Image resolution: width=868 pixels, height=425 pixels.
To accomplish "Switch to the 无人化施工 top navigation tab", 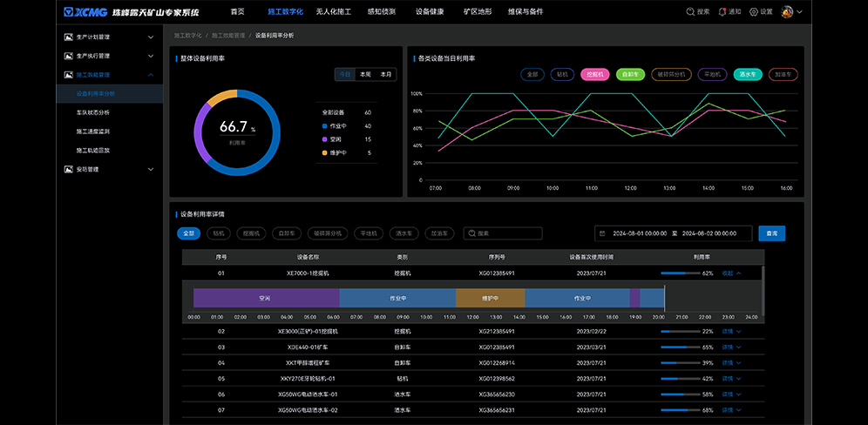I will [333, 12].
